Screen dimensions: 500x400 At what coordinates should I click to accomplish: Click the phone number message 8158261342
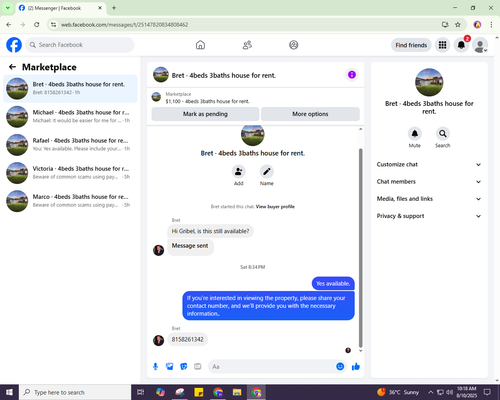(187, 339)
